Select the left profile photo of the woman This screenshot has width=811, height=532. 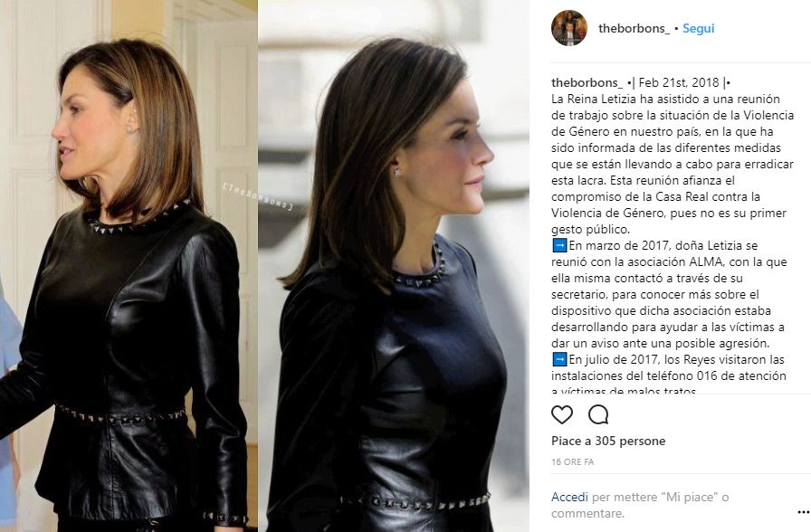click(129, 266)
